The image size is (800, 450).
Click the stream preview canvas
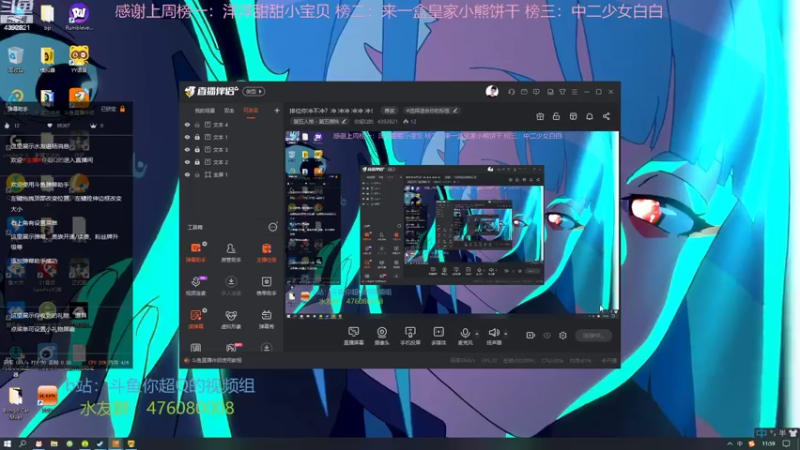(x=452, y=222)
